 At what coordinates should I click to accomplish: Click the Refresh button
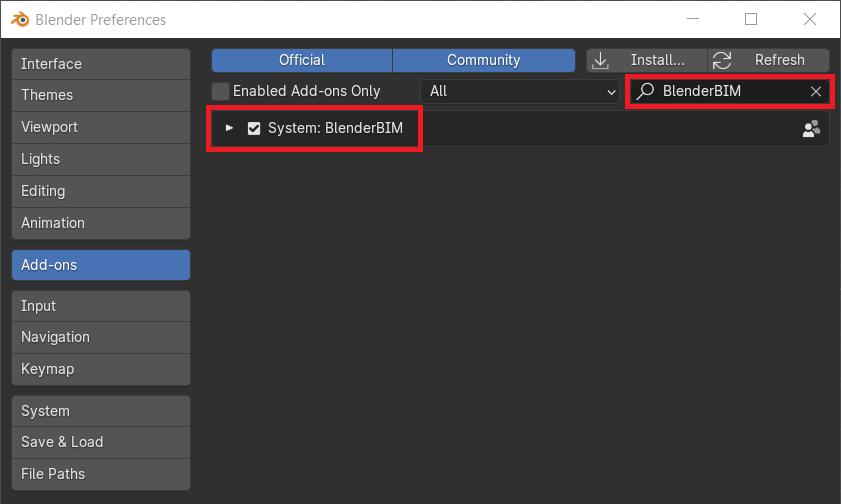tap(769, 60)
